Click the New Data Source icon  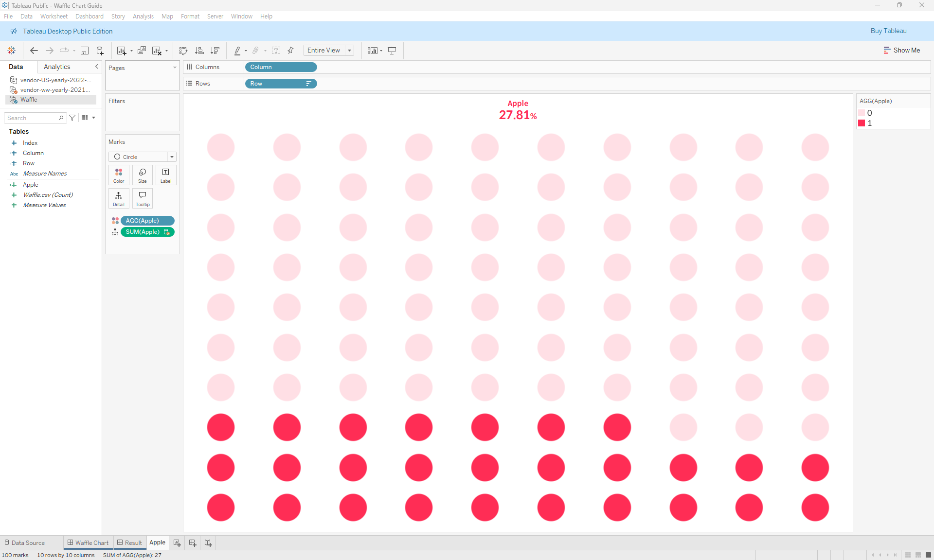[x=100, y=51]
